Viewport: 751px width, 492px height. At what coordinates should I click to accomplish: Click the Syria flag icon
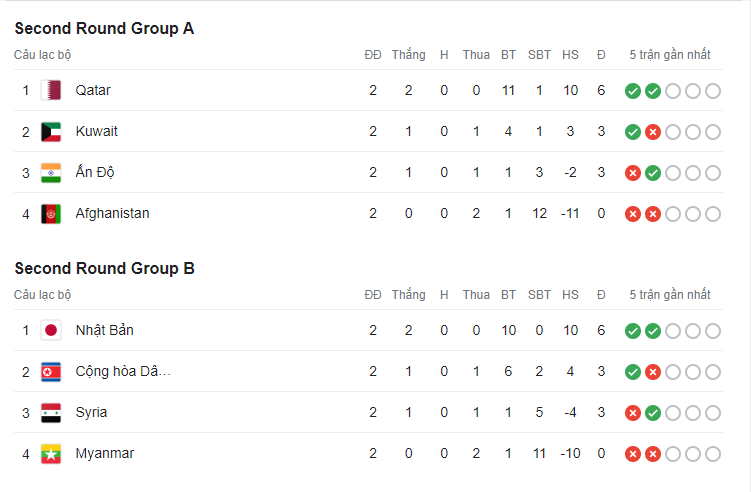(x=51, y=412)
